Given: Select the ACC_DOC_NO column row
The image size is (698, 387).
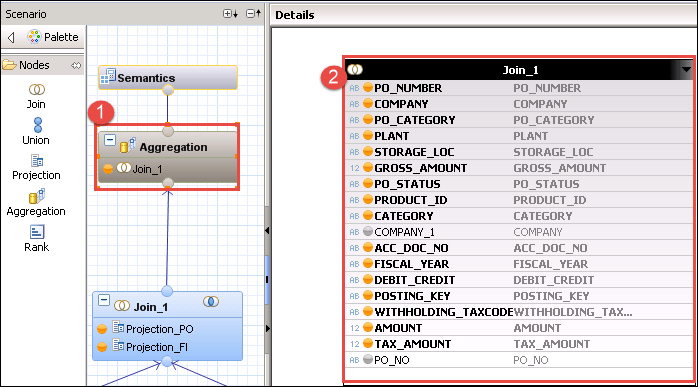Looking at the screenshot, I should tap(519, 248).
